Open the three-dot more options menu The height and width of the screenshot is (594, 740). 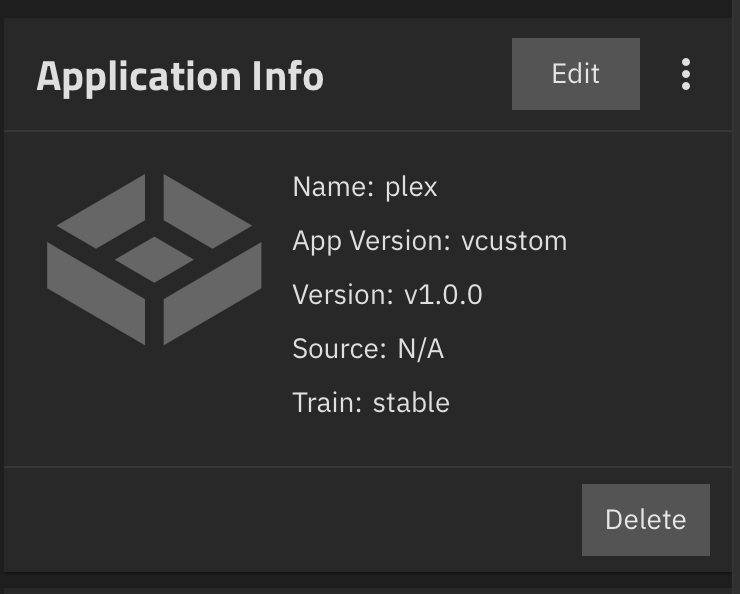(686, 74)
